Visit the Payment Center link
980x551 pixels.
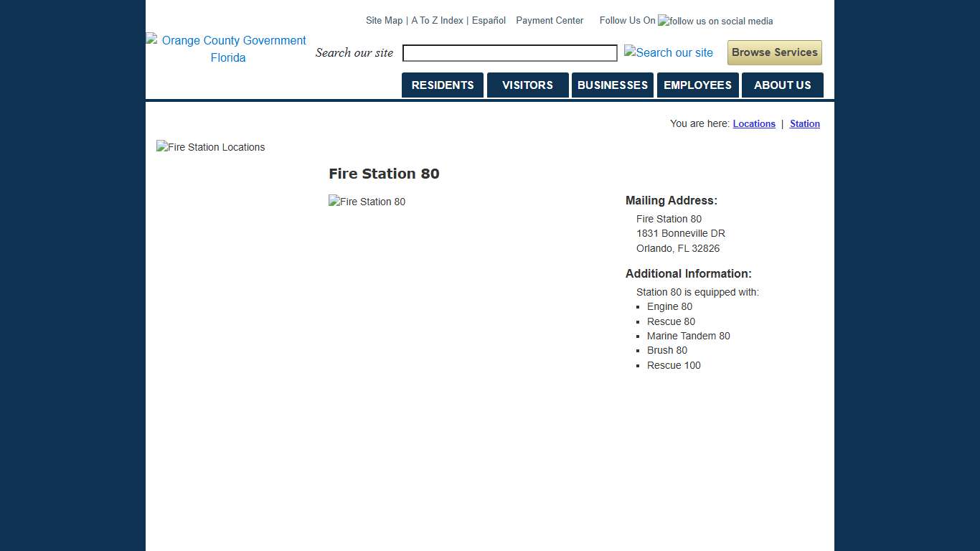[550, 21]
